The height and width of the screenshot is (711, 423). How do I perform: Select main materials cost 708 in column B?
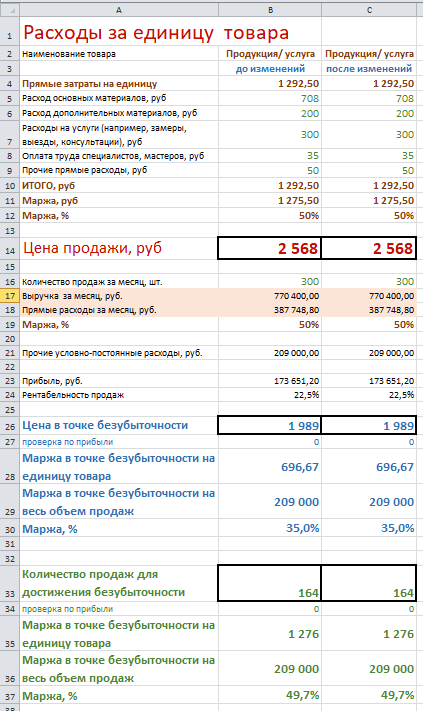pyautogui.click(x=270, y=98)
